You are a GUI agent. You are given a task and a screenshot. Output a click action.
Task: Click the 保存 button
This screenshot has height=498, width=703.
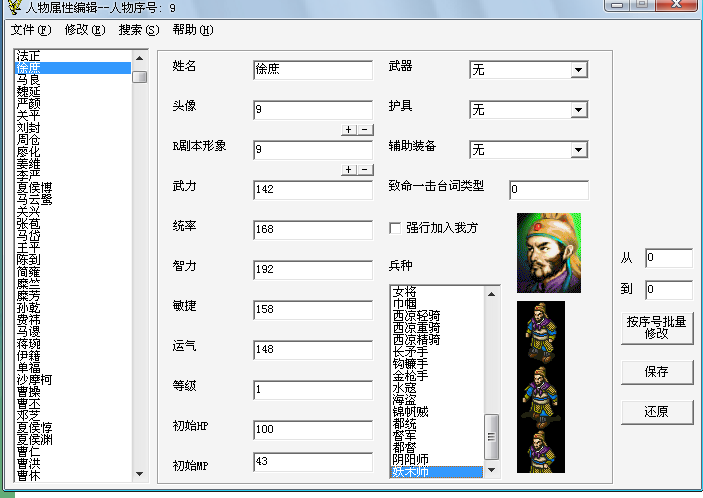coord(656,372)
